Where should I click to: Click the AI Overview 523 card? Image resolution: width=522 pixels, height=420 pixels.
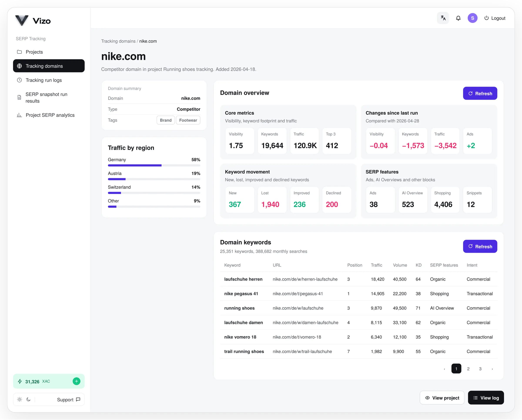[413, 200]
